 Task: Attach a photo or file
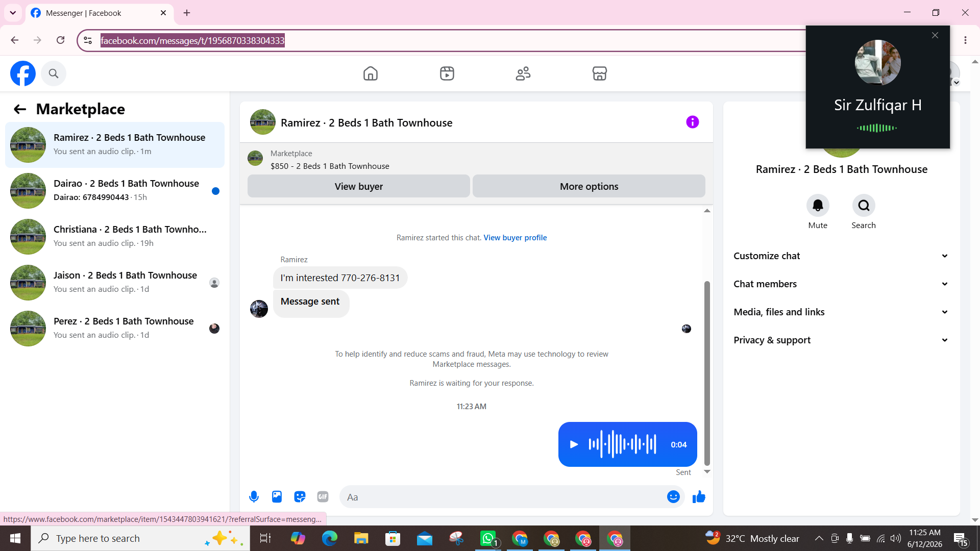click(x=277, y=496)
